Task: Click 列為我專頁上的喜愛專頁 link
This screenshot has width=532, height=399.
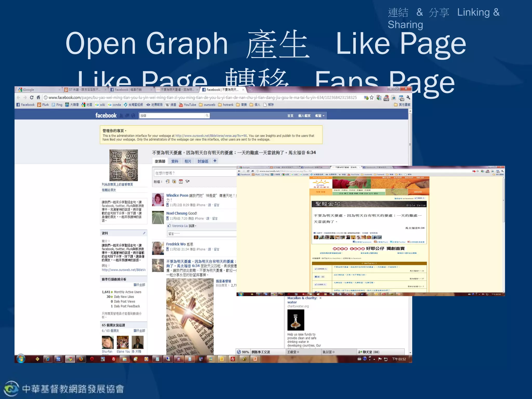Action: click(x=117, y=184)
